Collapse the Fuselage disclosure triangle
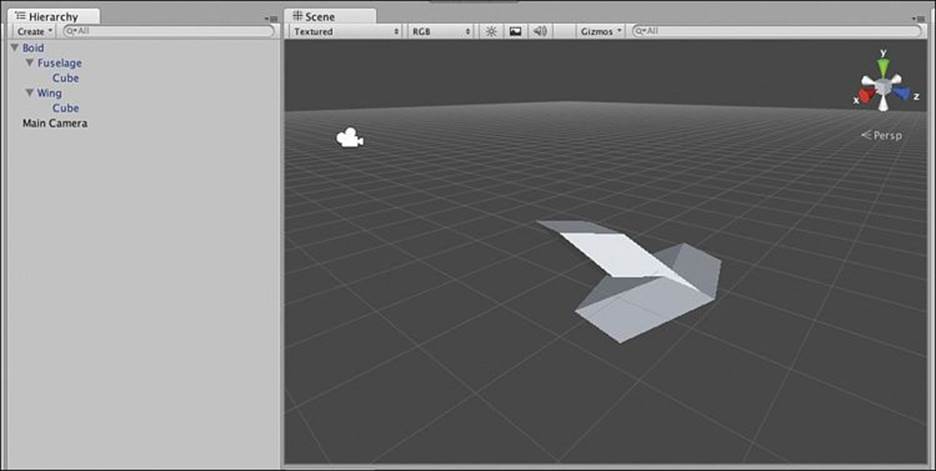 (x=29, y=63)
